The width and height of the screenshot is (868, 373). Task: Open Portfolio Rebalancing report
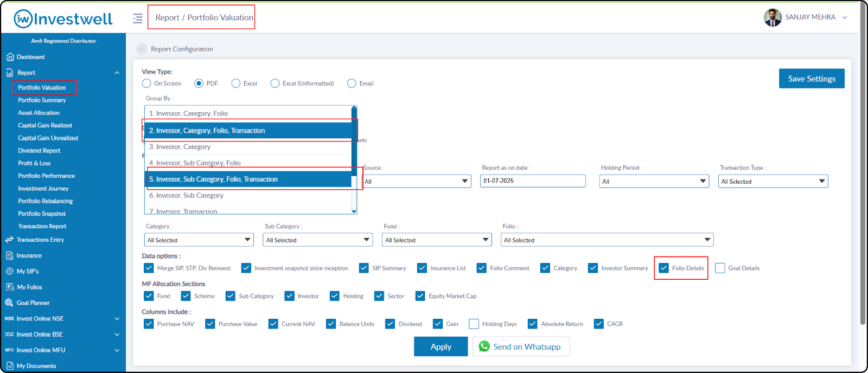tap(46, 201)
